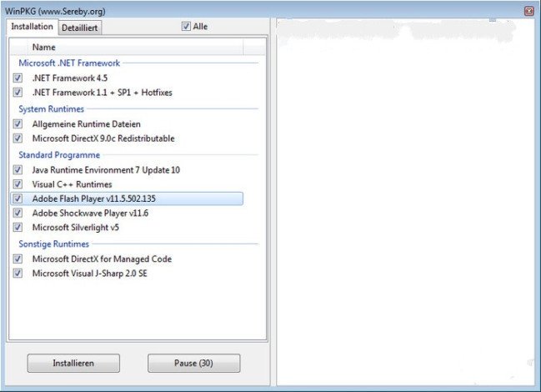Image resolution: width=541 pixels, height=392 pixels.
Task: Click the Pause (30) button
Action: (x=193, y=363)
